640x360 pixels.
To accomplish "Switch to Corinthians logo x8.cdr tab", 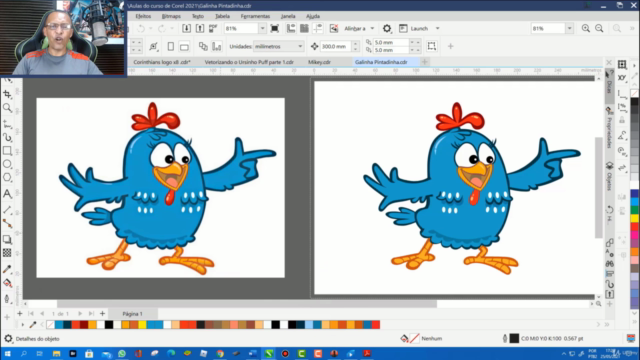I will 162,62.
